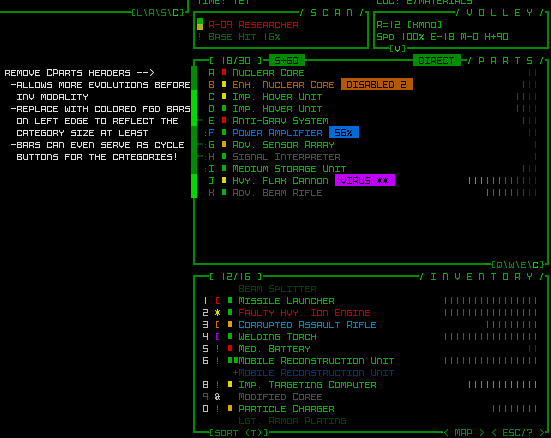Click the yellow star icon of Faulty Ion Engine
This screenshot has height=438, width=551.
[x=218, y=313]
